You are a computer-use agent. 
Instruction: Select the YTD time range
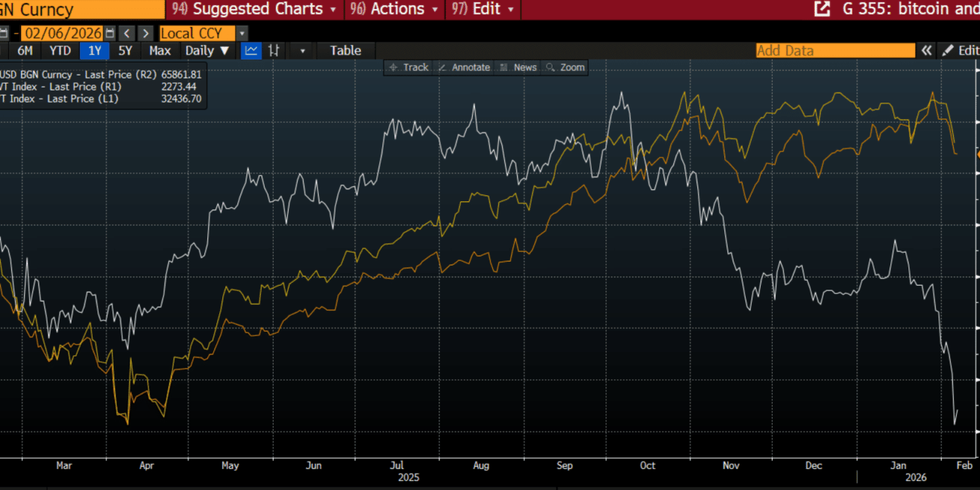coord(60,51)
